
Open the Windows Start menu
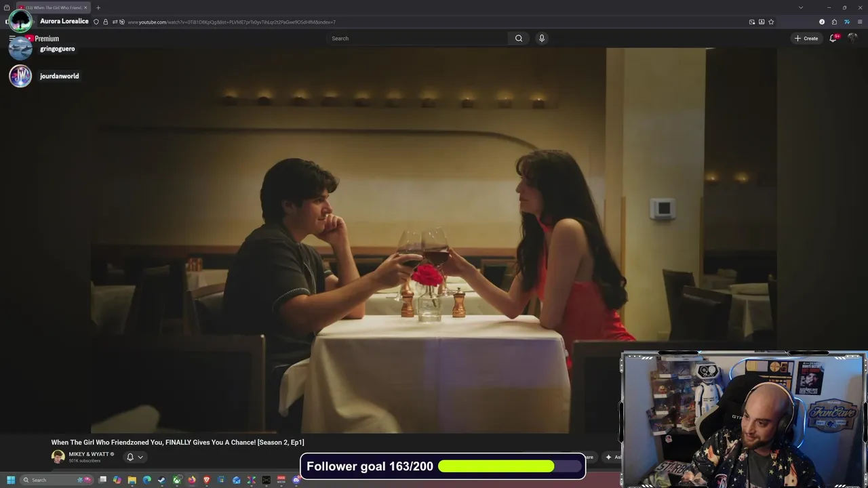pos(11,480)
